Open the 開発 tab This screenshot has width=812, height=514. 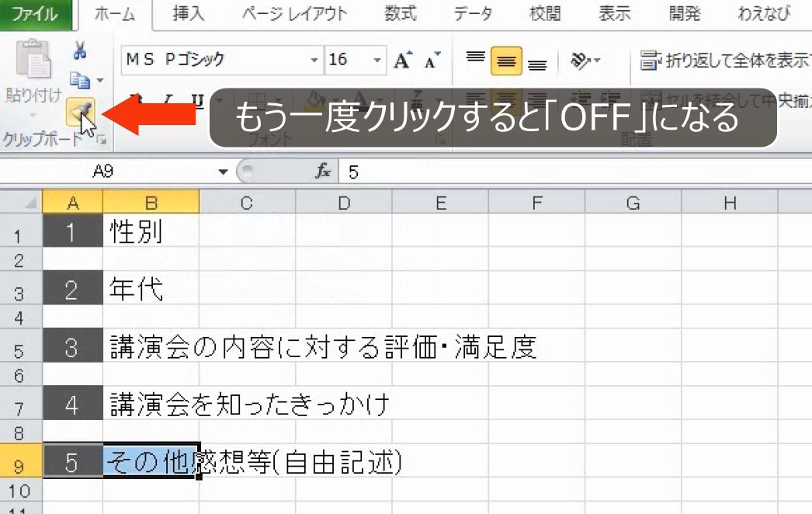tap(684, 13)
